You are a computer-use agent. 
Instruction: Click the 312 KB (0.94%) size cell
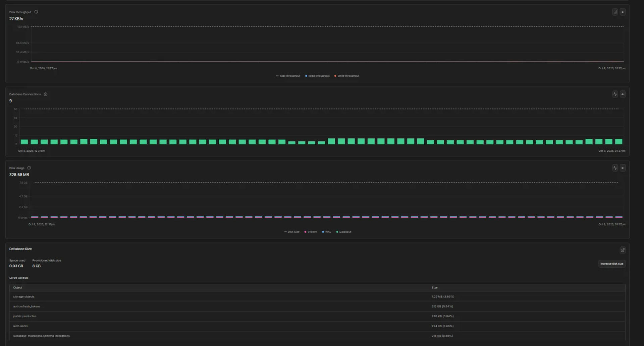point(442,306)
